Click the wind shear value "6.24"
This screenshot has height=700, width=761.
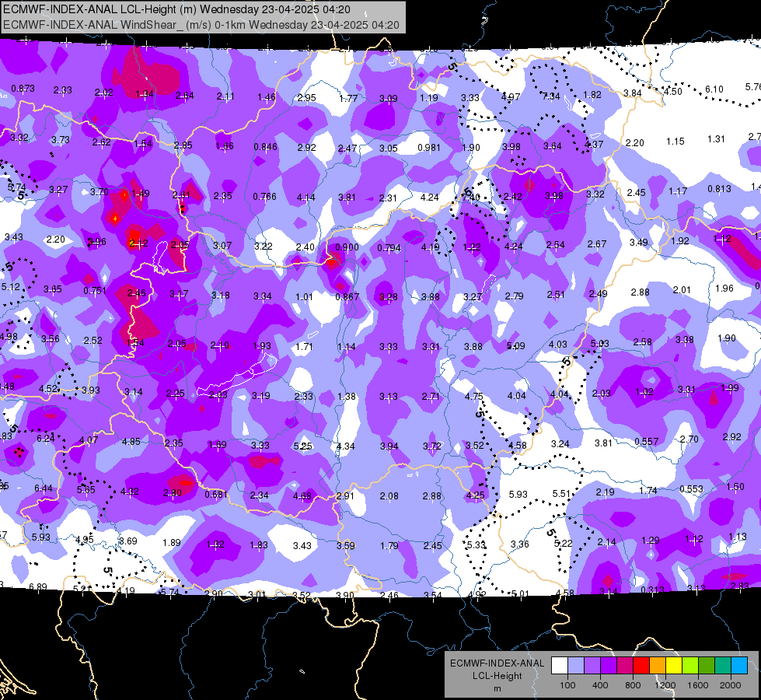coord(46,438)
